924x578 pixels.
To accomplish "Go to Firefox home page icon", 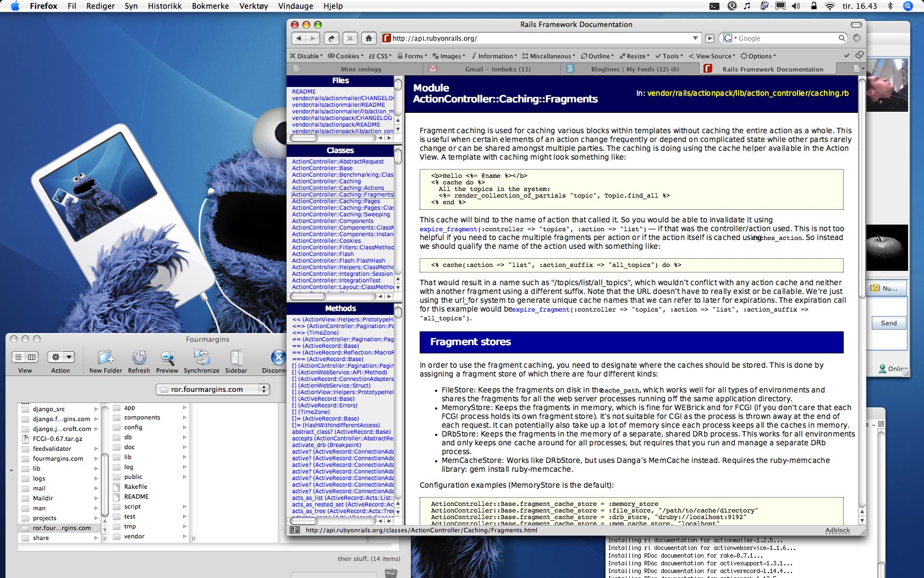I will tap(369, 38).
